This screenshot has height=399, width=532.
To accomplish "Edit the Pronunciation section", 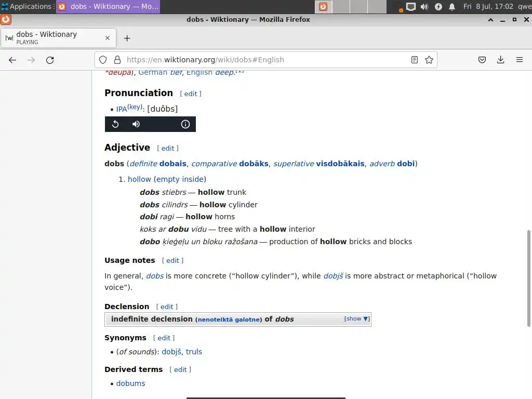I will tap(191, 94).
